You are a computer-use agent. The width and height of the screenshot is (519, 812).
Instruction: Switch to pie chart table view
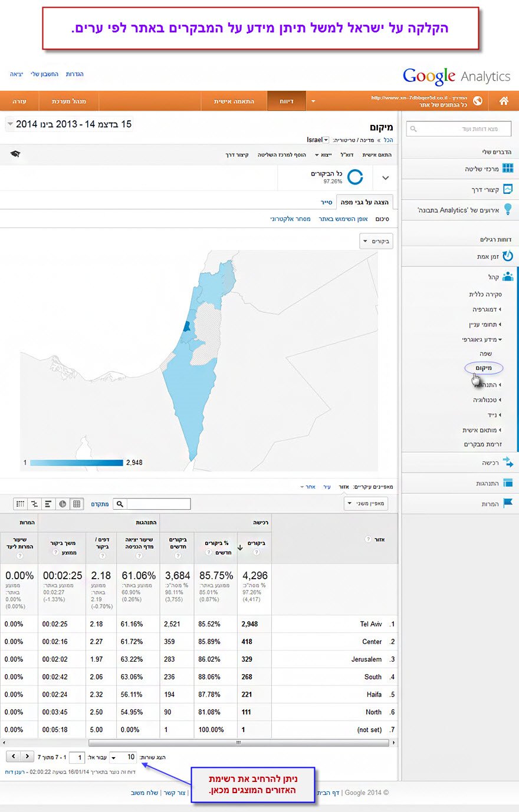tap(63, 504)
